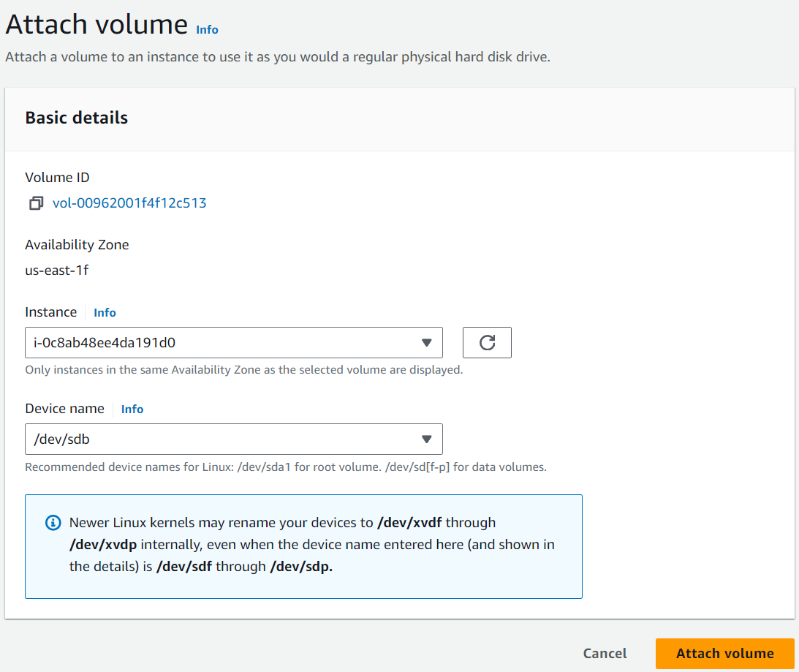Image resolution: width=799 pixels, height=672 pixels.
Task: Cancel attaching the volume
Action: point(605,653)
